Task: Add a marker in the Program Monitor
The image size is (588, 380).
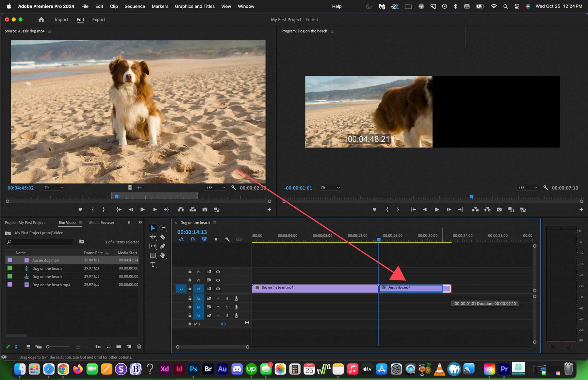Action: click(374, 209)
